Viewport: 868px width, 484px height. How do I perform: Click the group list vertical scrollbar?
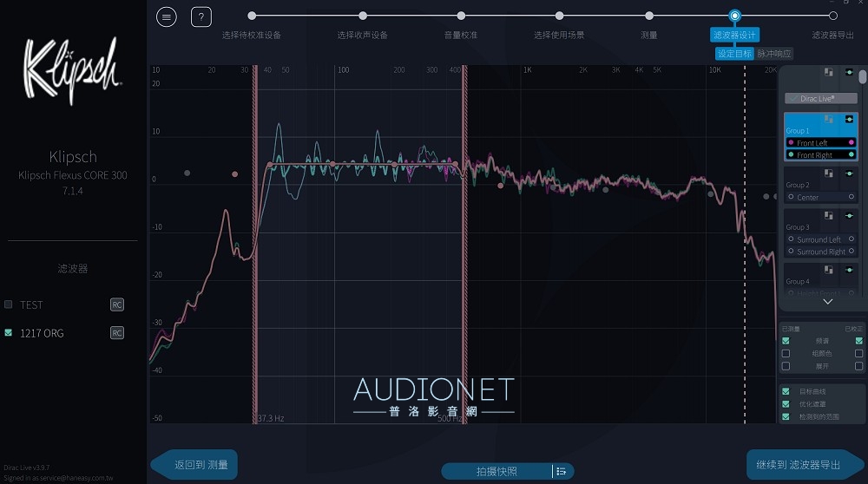863,76
